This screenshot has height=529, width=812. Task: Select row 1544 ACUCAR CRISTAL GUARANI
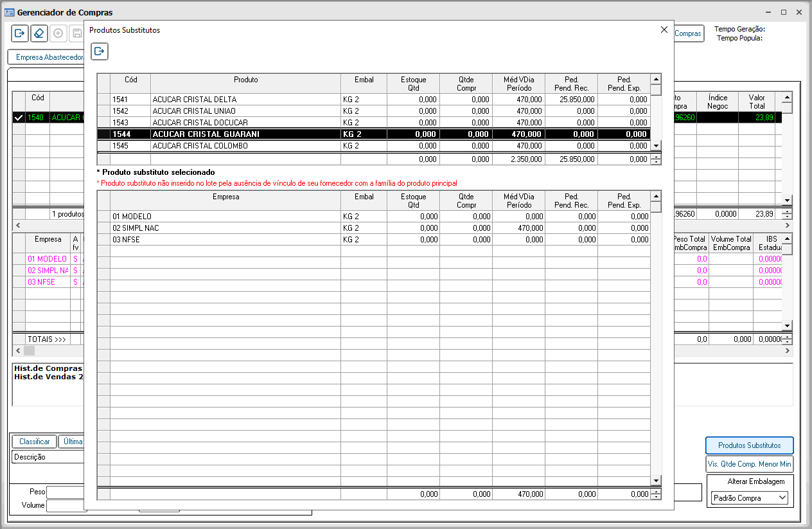coord(373,134)
